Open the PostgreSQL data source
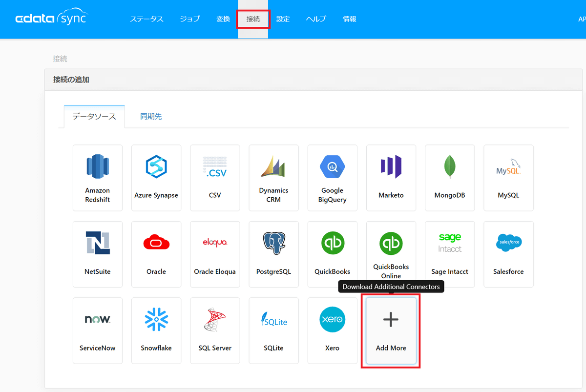This screenshot has width=586, height=392. pyautogui.click(x=273, y=254)
